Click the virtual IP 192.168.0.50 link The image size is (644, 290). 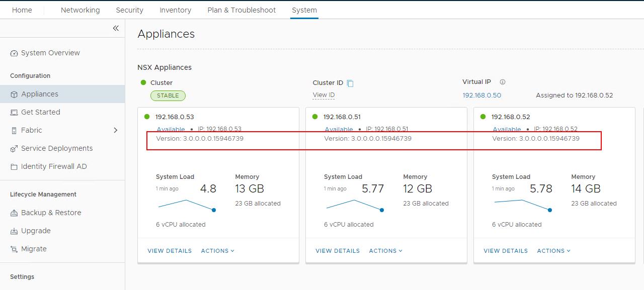481,95
